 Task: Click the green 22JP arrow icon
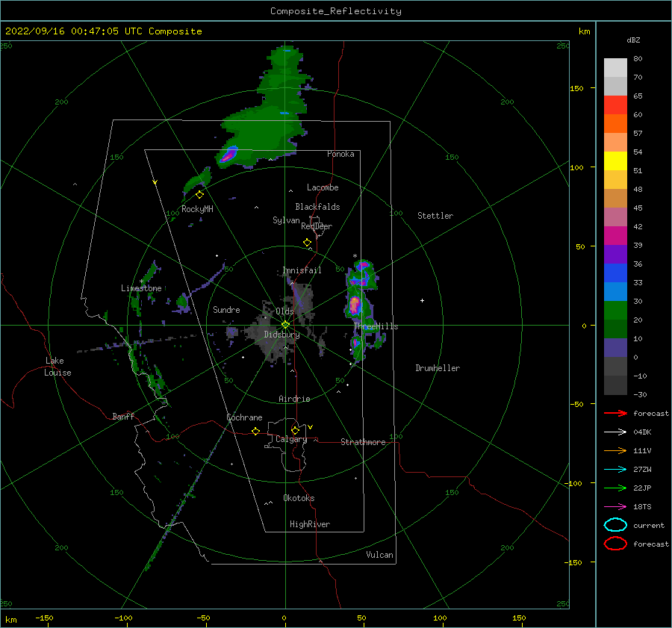point(615,488)
